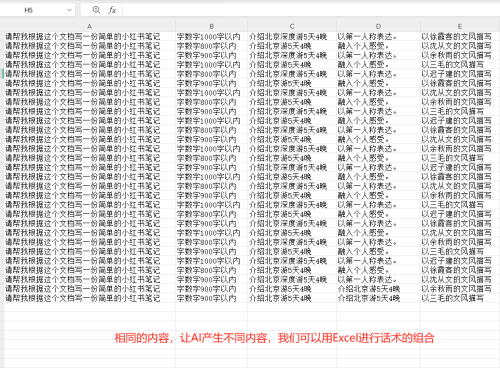500x368 pixels.
Task: Click the magnifier icon beside fx
Action: 96,10
